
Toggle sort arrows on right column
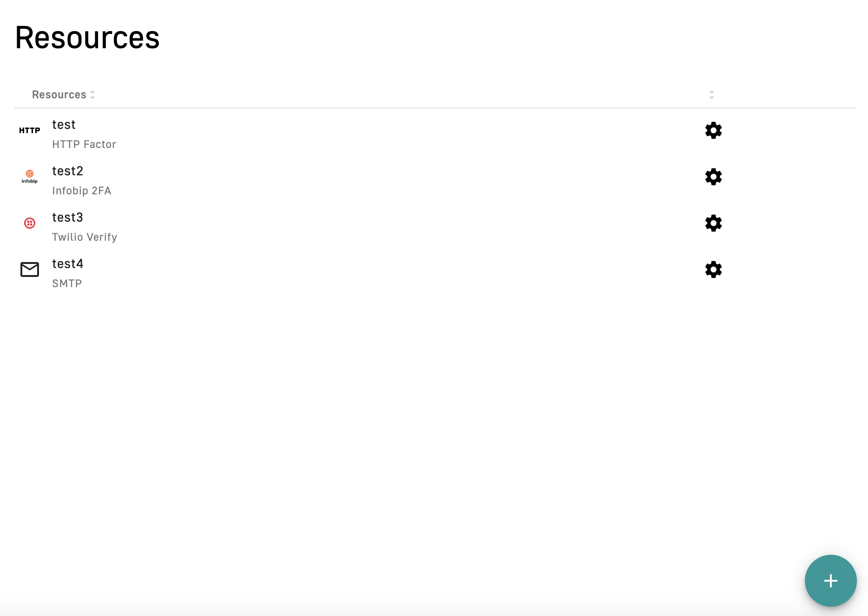point(712,95)
